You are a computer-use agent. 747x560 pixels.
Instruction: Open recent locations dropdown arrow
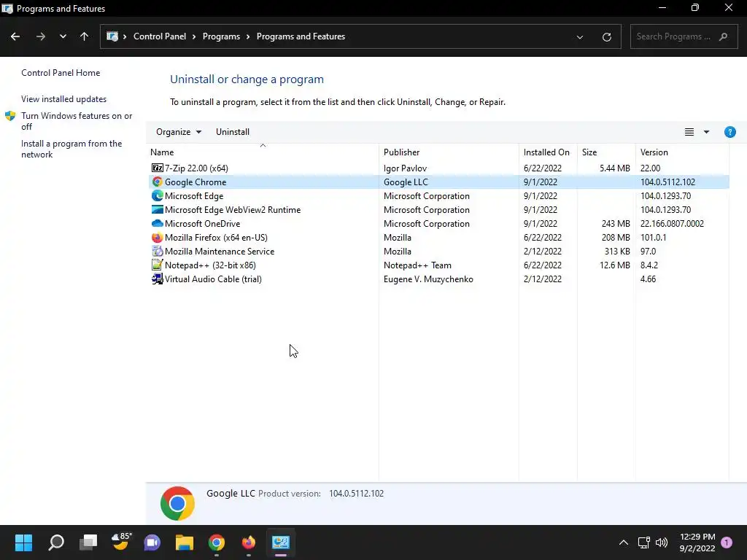63,36
